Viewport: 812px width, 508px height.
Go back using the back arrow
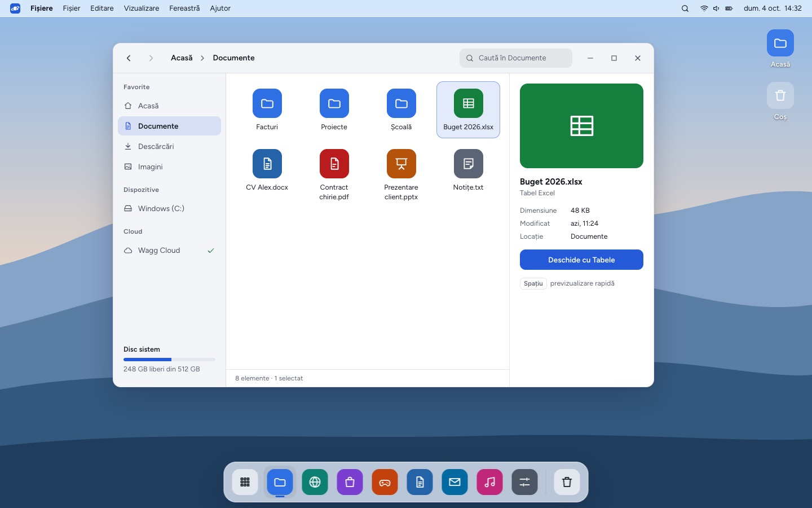pos(129,58)
